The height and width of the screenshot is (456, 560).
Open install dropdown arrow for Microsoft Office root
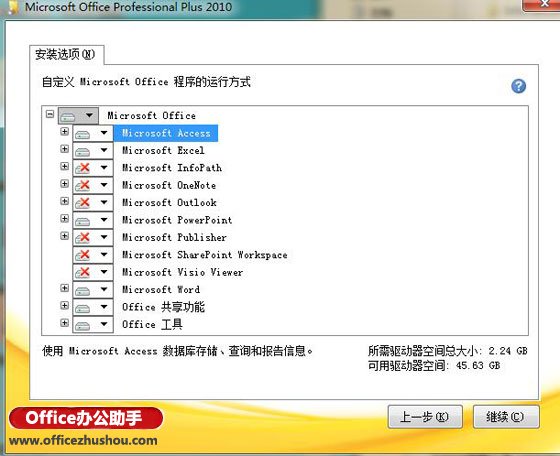89,115
